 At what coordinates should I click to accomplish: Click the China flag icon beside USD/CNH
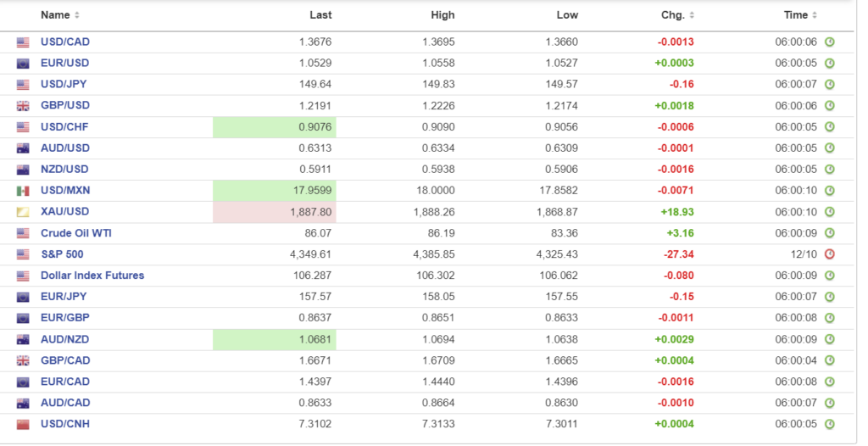pos(23,424)
